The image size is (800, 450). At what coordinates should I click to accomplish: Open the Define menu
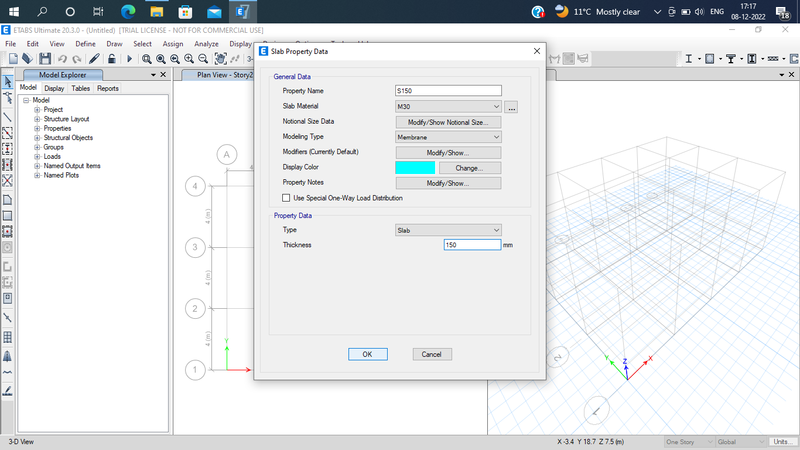85,44
